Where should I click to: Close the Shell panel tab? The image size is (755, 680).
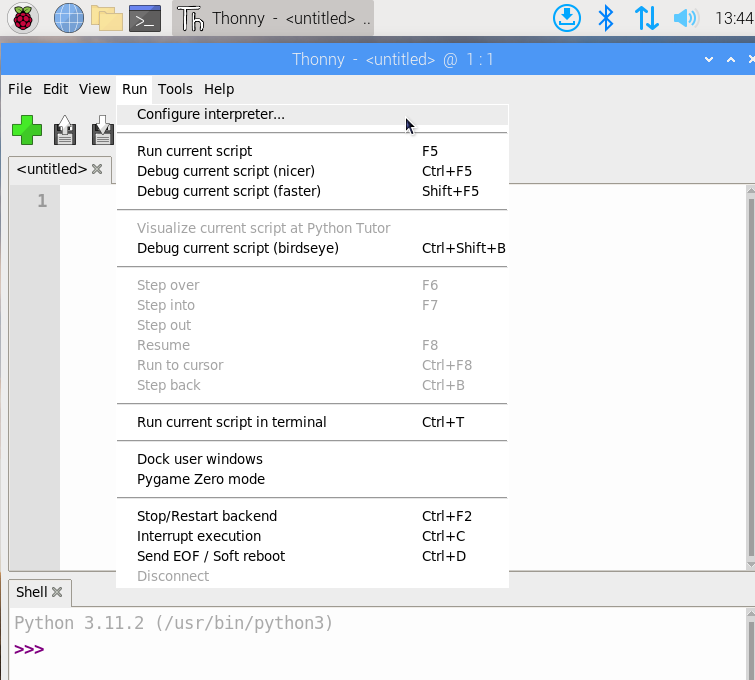click(57, 592)
